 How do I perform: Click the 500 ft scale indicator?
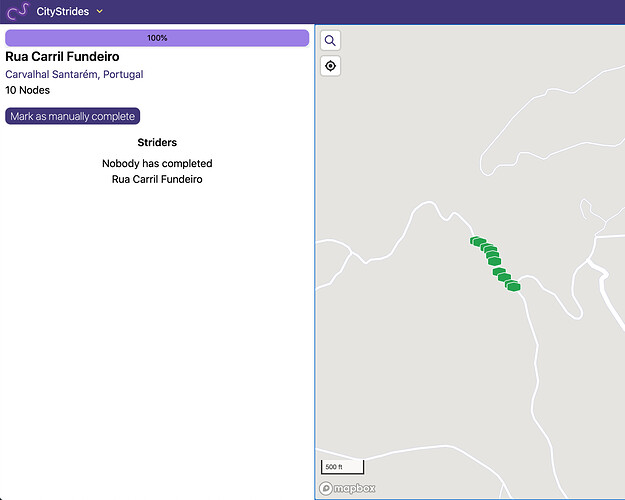coord(342,467)
